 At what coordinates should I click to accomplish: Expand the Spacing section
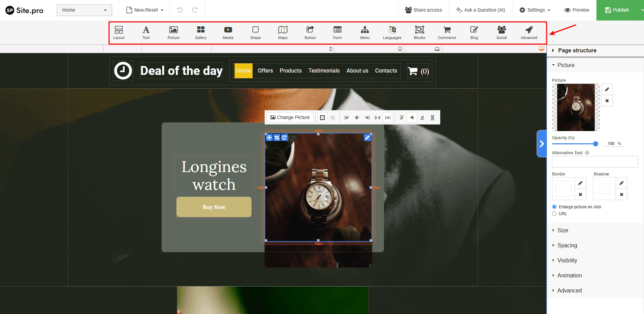point(595,245)
